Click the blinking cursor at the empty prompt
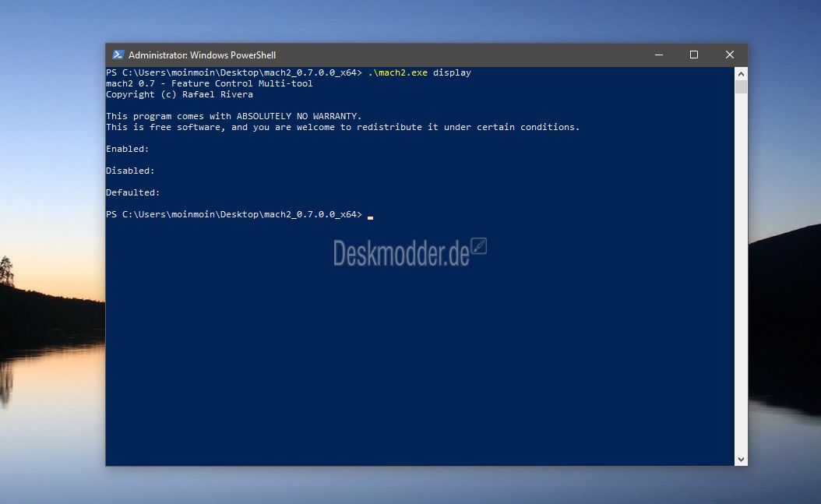The image size is (821, 504). [370, 217]
